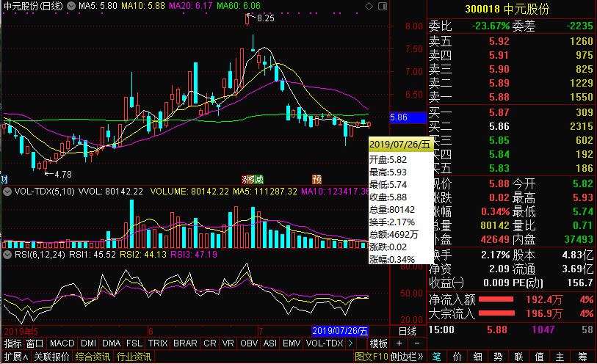Screen dimensions: 597x364
Task: Click the blue 5.86 price axis label
Action: [x=408, y=117]
